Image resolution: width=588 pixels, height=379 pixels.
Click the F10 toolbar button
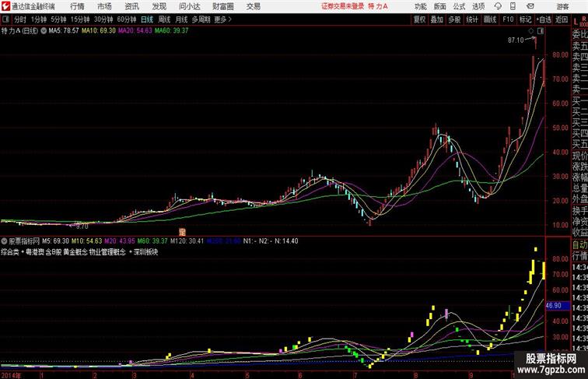coord(508,19)
